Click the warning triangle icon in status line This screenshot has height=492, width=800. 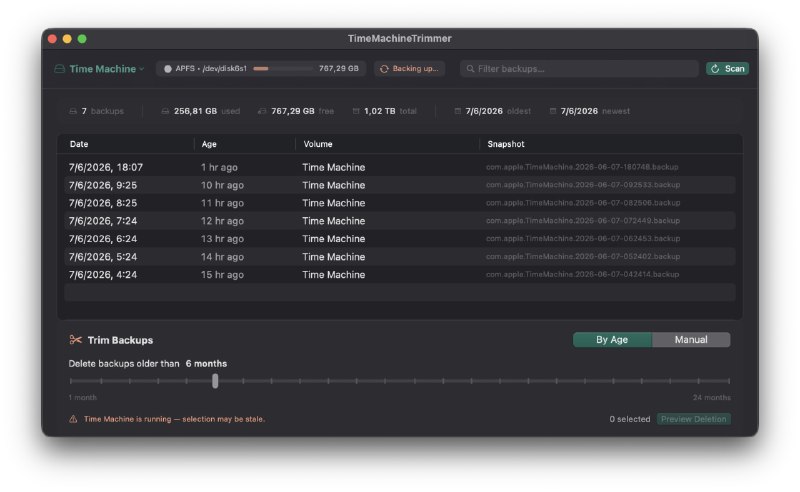[73, 419]
